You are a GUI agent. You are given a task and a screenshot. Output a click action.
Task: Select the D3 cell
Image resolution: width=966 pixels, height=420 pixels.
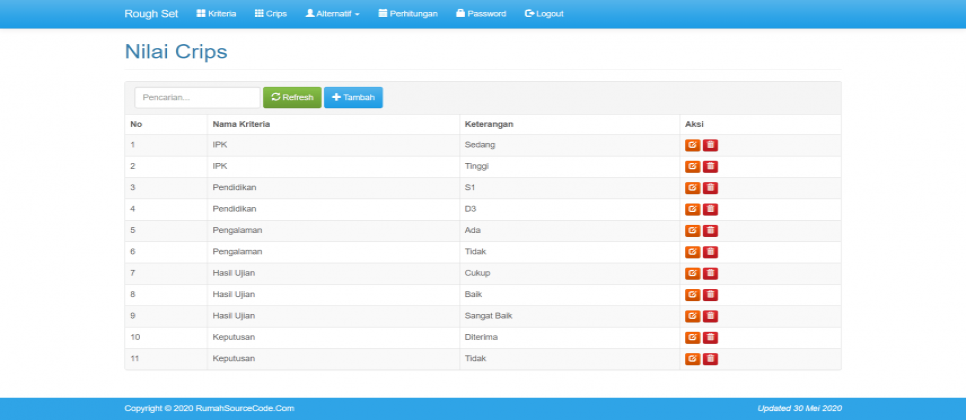pyautogui.click(x=570, y=209)
